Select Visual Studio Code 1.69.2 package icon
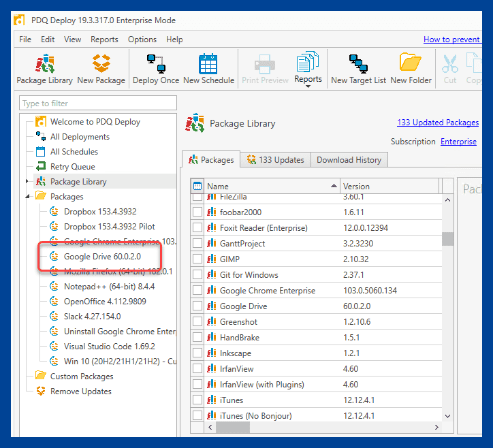 point(54,346)
